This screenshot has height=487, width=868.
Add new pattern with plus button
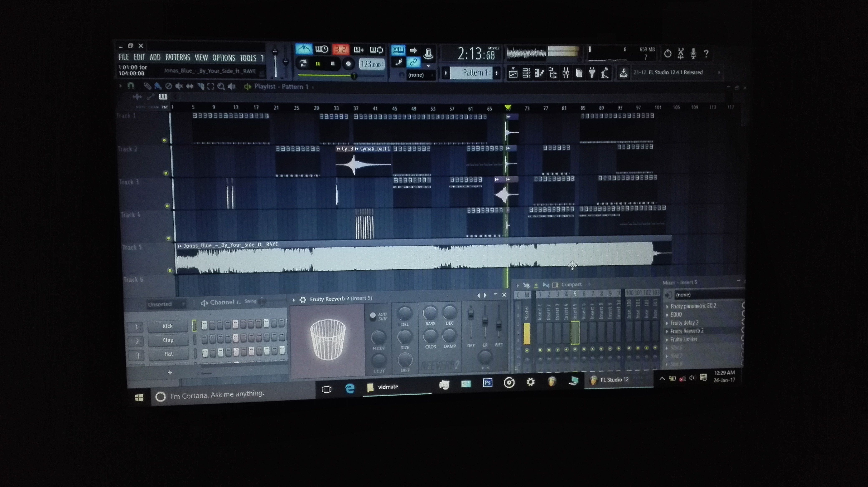coord(496,73)
